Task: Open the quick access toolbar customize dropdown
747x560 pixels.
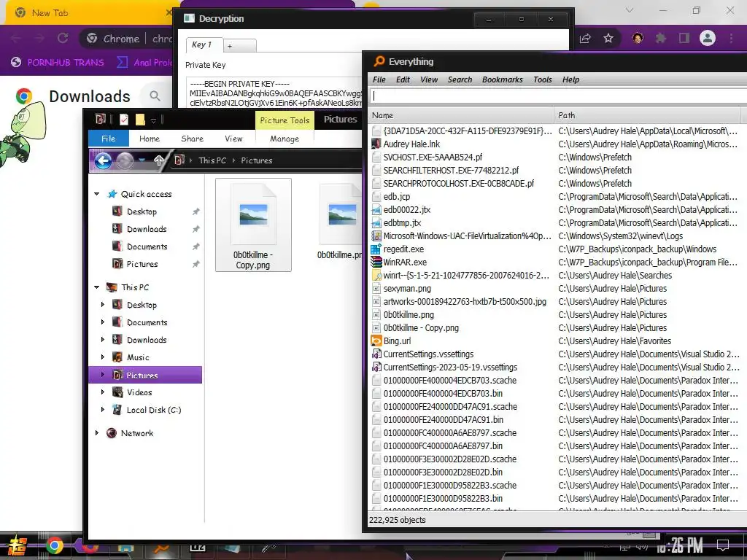Action: click(153, 120)
